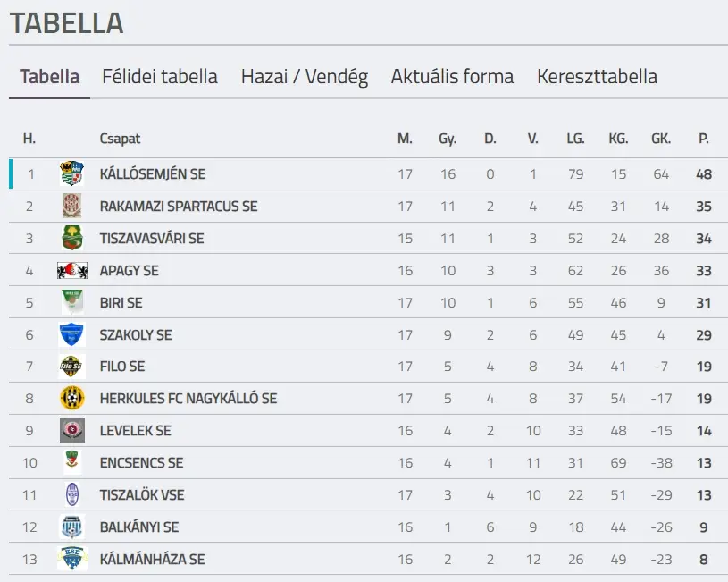
Task: Open the Tiszavasvári SE green badge
Action: pyautogui.click(x=72, y=238)
